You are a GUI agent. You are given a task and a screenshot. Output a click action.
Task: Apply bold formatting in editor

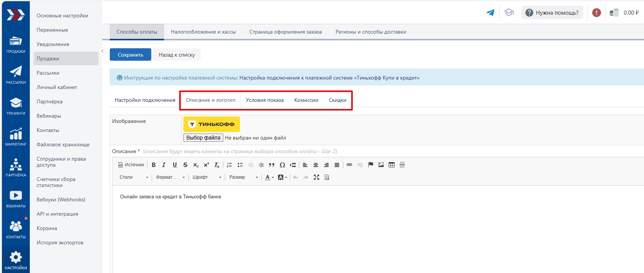154,165
